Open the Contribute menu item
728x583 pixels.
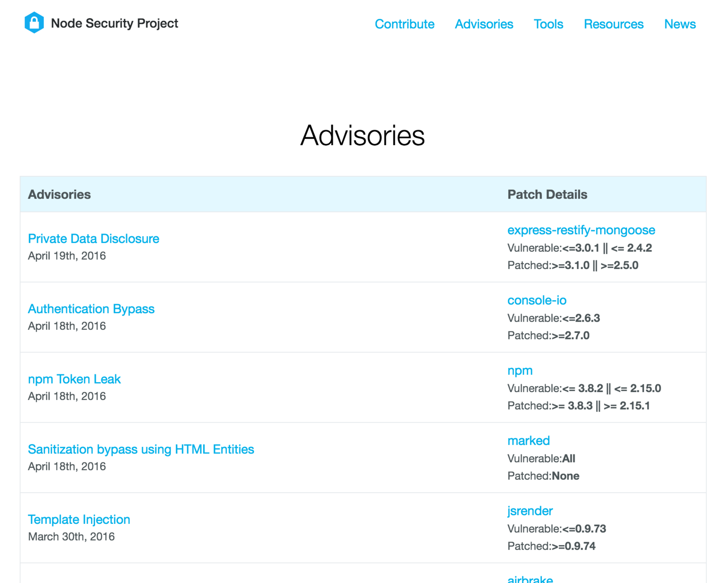(404, 24)
